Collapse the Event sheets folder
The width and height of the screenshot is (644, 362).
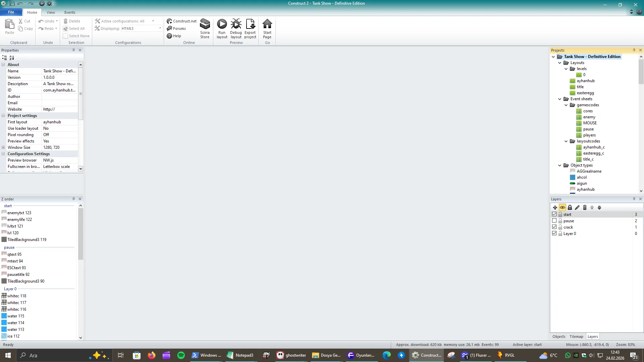pos(559,99)
